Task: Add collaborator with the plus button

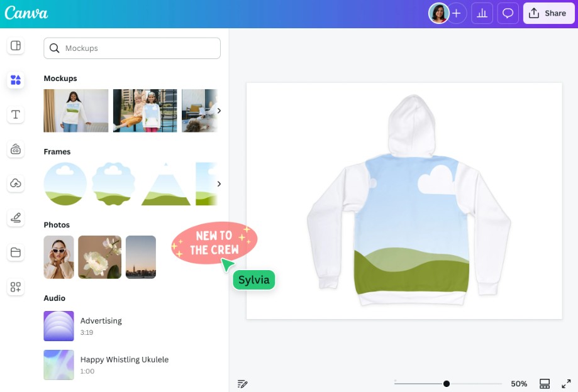Action: click(457, 13)
